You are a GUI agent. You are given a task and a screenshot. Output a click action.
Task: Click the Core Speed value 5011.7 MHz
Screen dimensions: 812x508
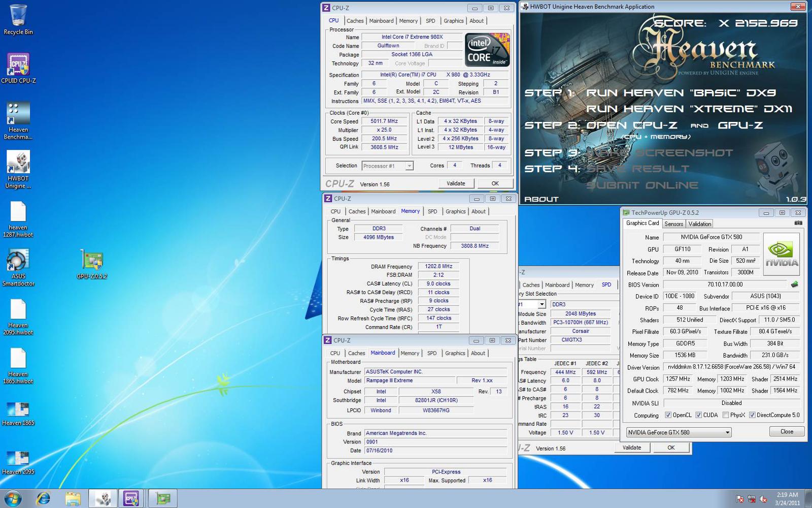click(x=384, y=121)
